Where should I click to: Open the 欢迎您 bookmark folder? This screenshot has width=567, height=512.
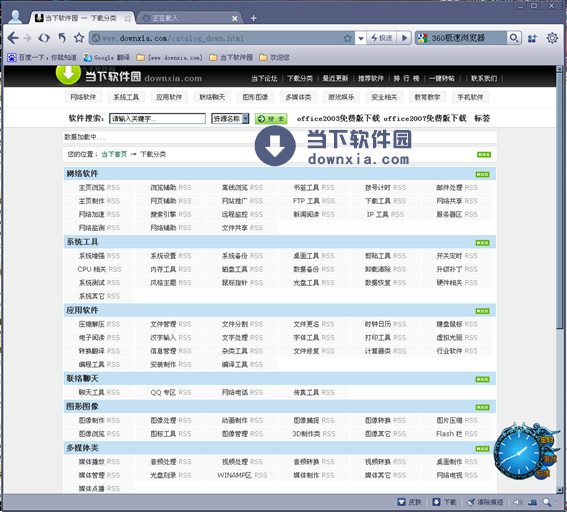click(x=275, y=57)
